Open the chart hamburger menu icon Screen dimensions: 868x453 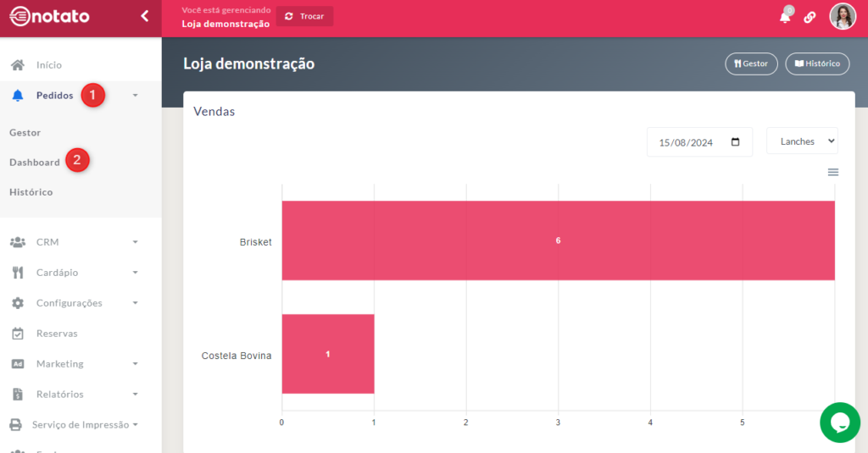pyautogui.click(x=832, y=172)
